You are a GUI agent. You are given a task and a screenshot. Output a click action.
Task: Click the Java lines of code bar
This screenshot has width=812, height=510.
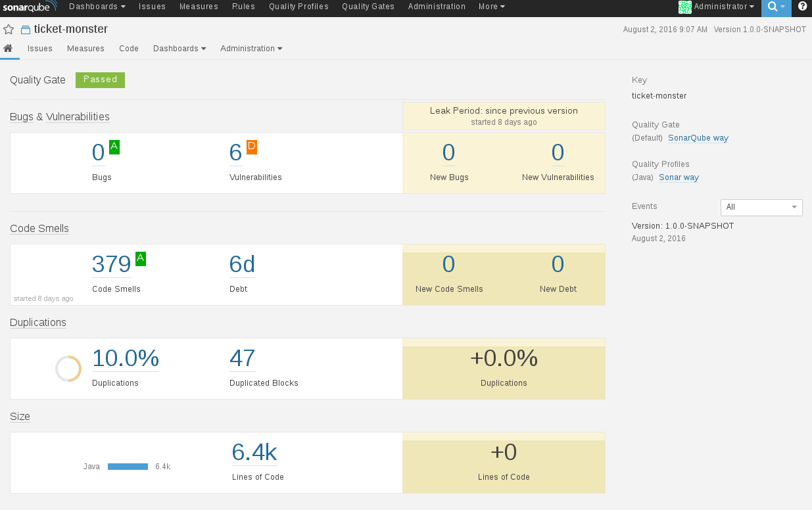point(128,467)
